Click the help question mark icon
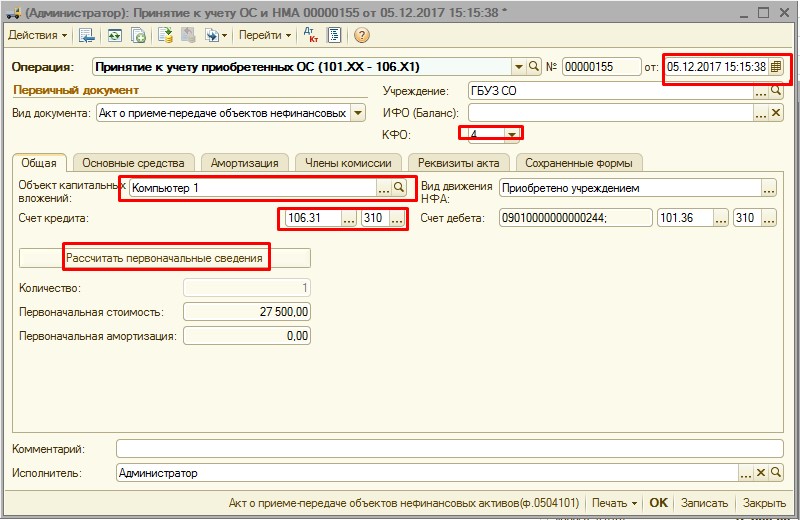Image resolution: width=800 pixels, height=520 pixels. 361,35
